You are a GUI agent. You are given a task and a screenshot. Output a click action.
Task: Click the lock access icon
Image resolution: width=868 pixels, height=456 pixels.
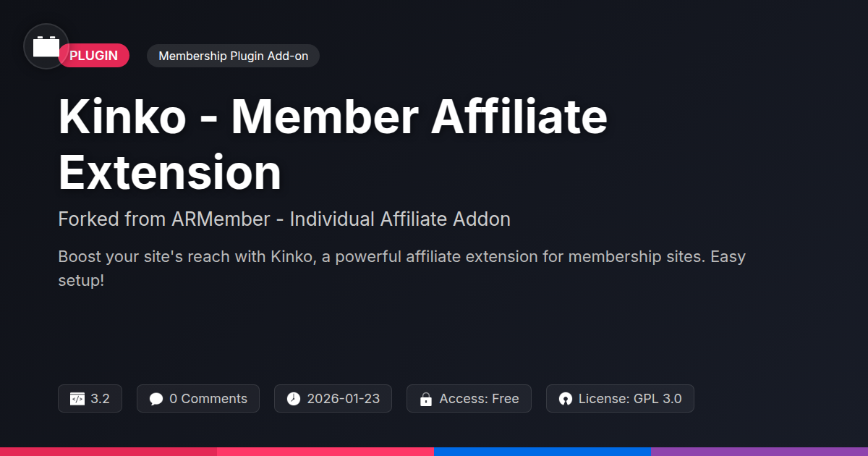coord(426,399)
